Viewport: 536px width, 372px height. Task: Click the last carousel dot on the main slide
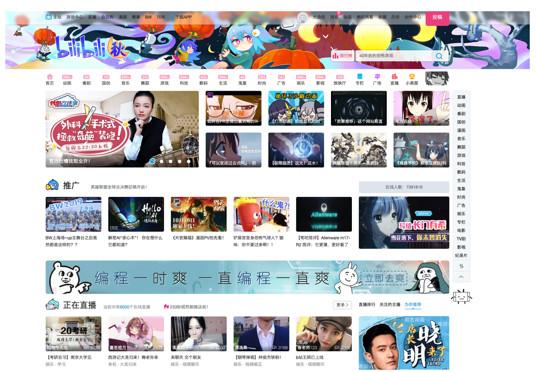coord(188,161)
